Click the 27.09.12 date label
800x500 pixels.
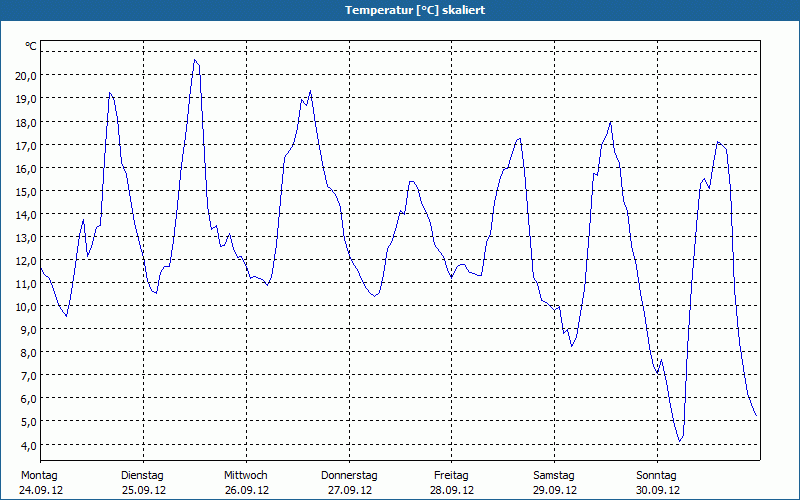click(350, 490)
